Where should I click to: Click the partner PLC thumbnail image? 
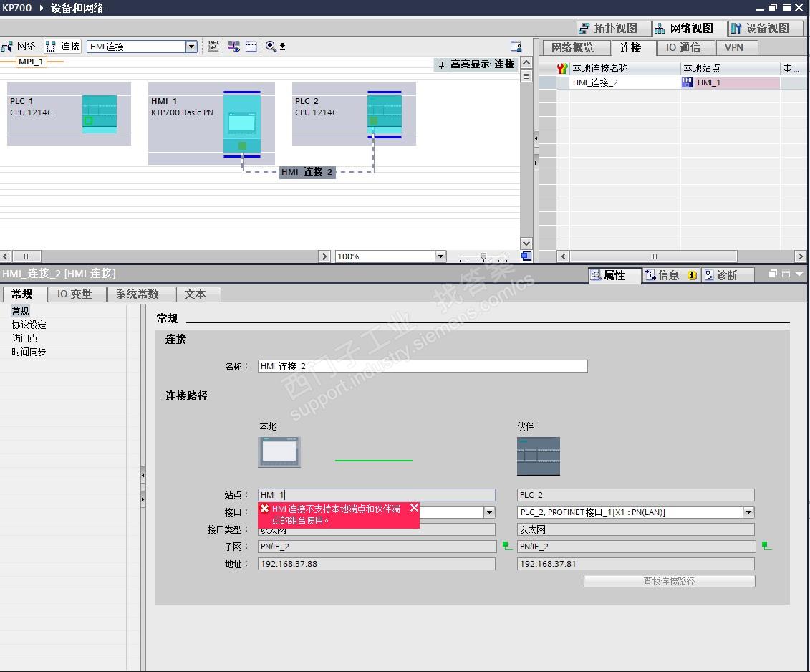click(x=539, y=456)
